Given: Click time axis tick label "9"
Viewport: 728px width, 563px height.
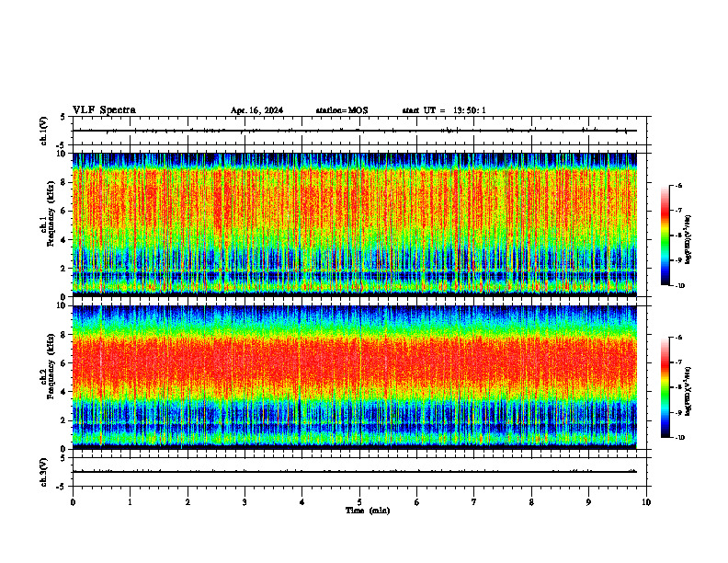Looking at the screenshot, I should [x=588, y=502].
